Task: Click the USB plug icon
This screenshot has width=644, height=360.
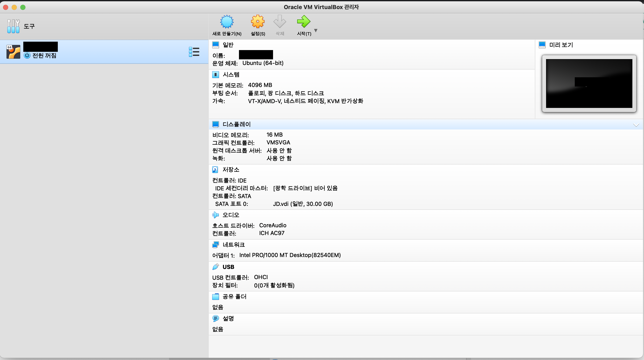Action: 215,267
